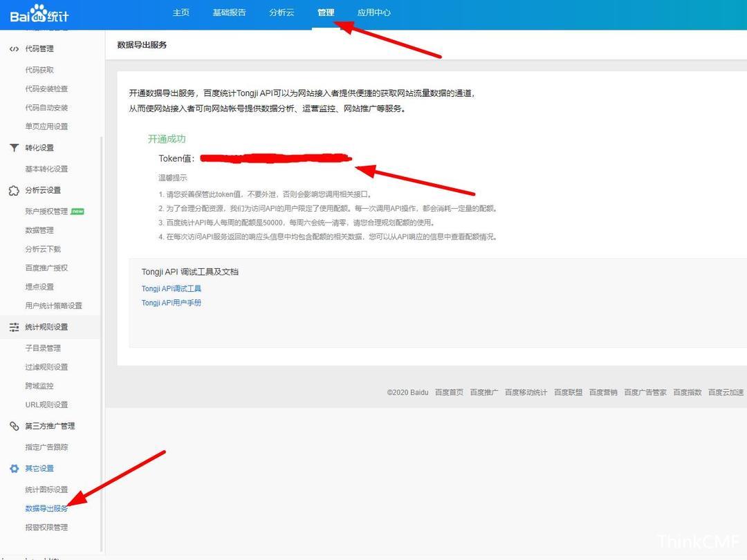Viewport: 747px width, 560px height.
Task: Open 子目录管理 in sidebar
Action: click(43, 348)
